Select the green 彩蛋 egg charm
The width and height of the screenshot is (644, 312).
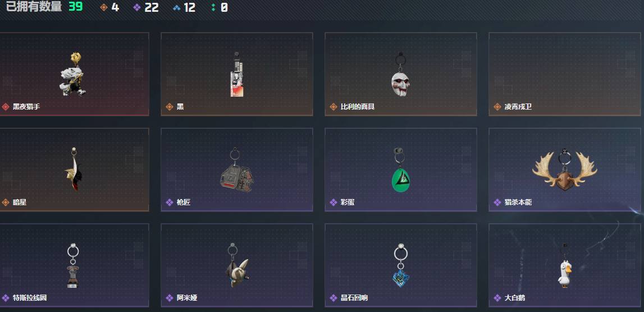400,170
